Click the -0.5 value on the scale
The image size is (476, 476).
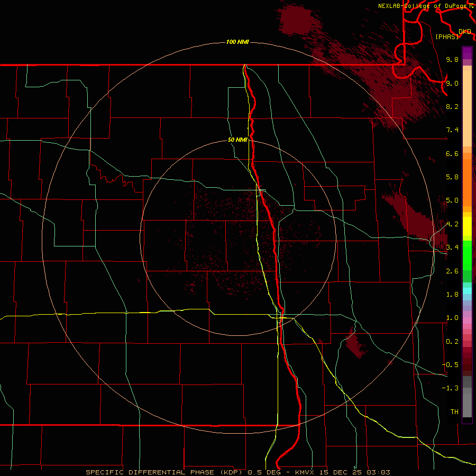tap(450, 365)
